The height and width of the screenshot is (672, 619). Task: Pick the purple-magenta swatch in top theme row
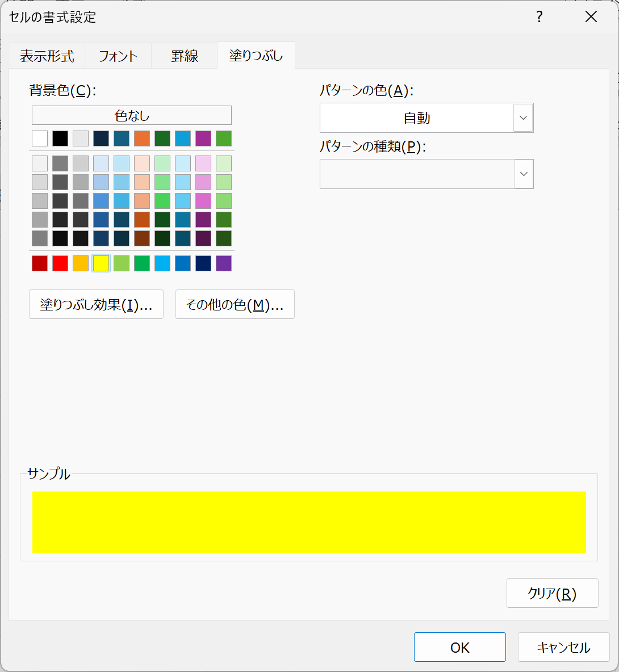click(203, 138)
